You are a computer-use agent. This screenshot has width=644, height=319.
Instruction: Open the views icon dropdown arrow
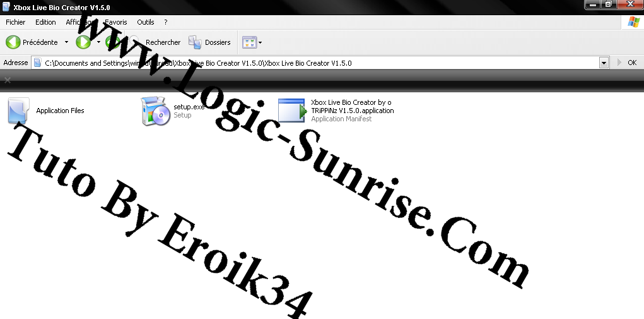(260, 42)
